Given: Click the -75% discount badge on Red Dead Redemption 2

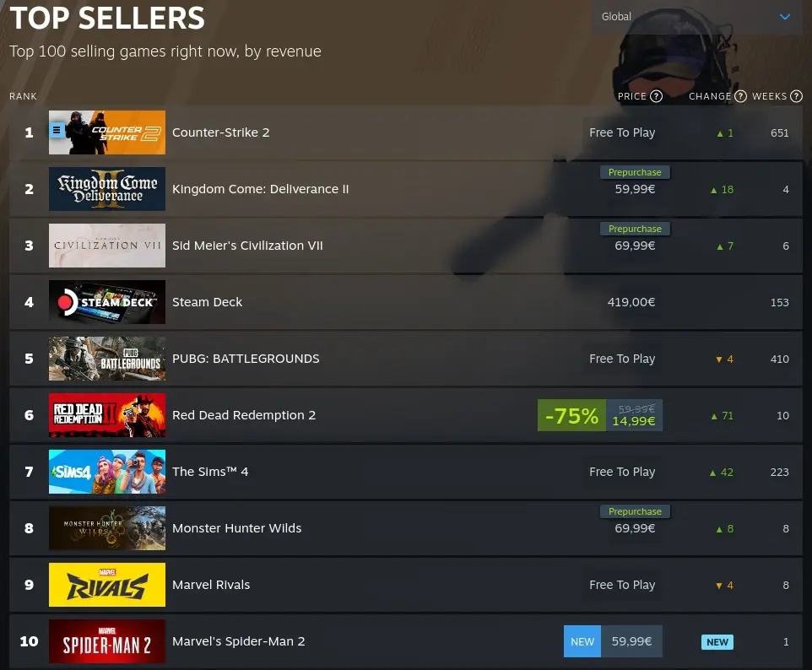Looking at the screenshot, I should (571, 415).
